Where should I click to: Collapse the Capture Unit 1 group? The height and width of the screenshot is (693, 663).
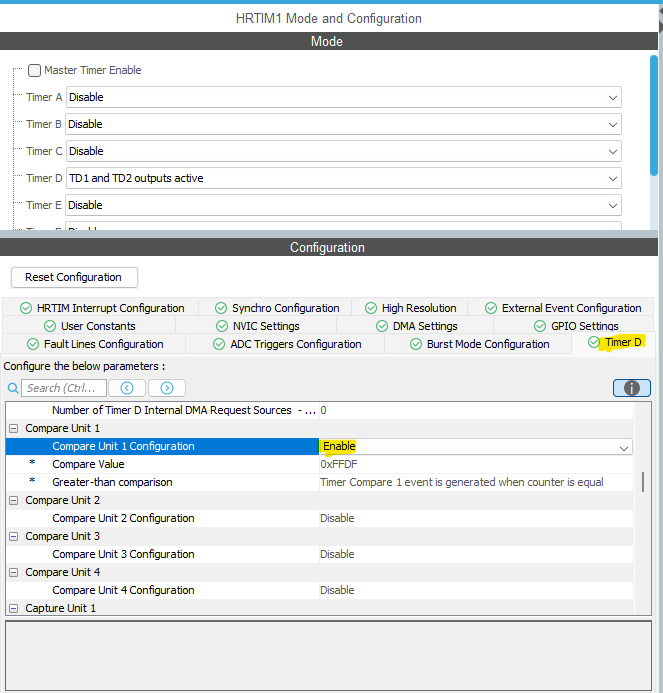pos(14,608)
